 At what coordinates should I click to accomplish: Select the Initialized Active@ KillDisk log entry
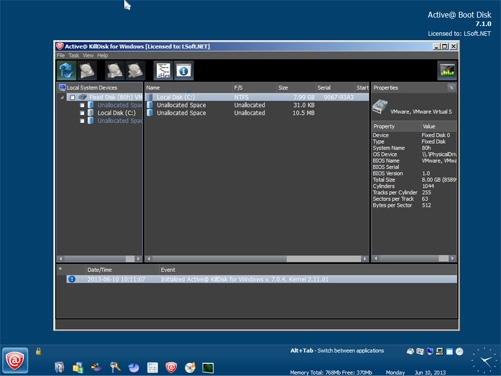[261, 279]
